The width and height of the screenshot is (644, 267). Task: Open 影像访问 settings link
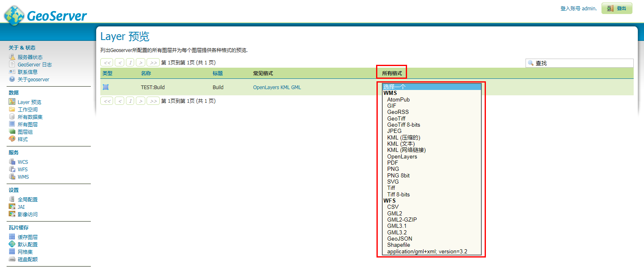(x=28, y=215)
